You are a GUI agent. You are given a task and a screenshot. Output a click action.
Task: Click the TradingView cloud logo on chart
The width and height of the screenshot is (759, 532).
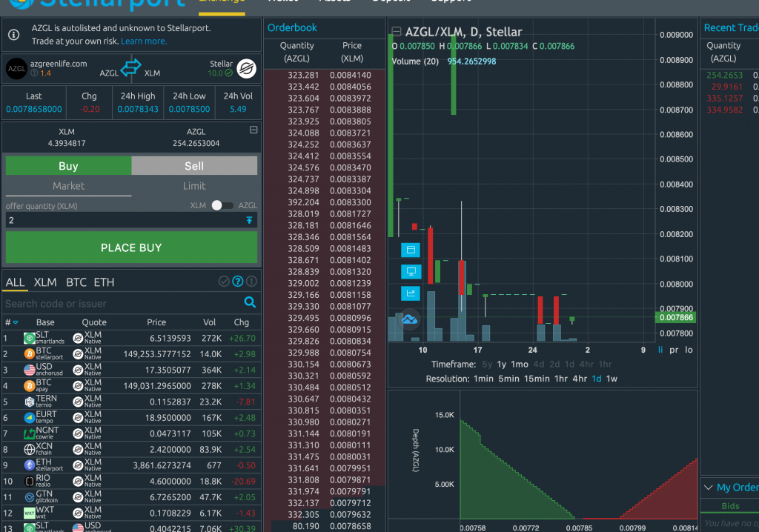click(409, 319)
